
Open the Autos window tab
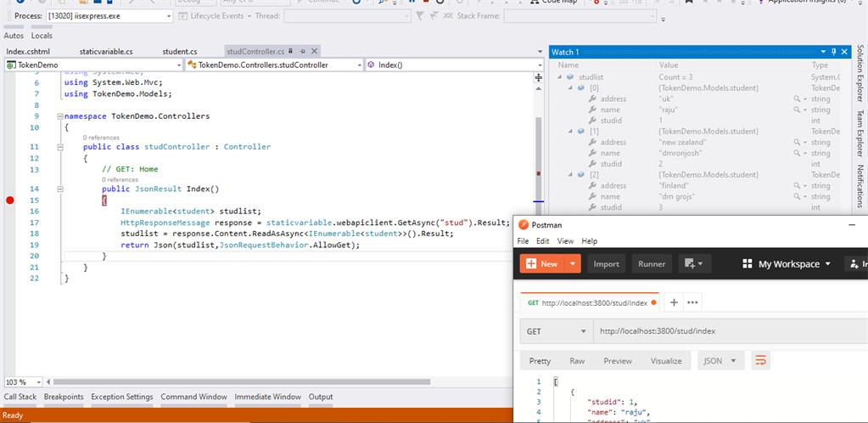point(14,36)
